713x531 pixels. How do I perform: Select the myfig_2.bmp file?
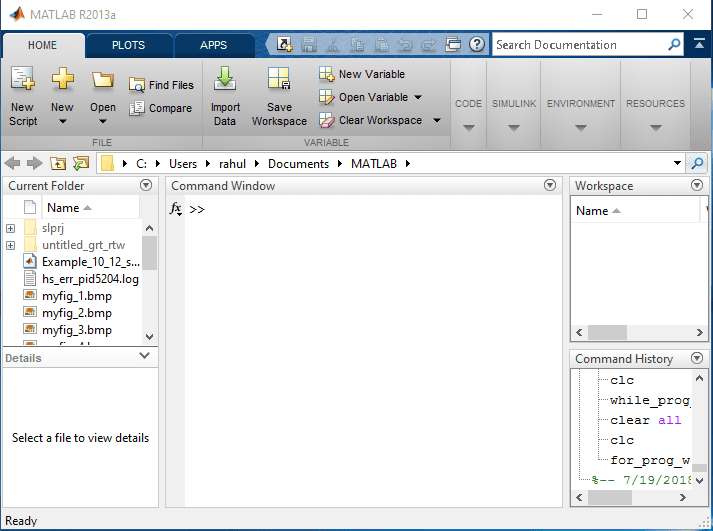point(76,313)
